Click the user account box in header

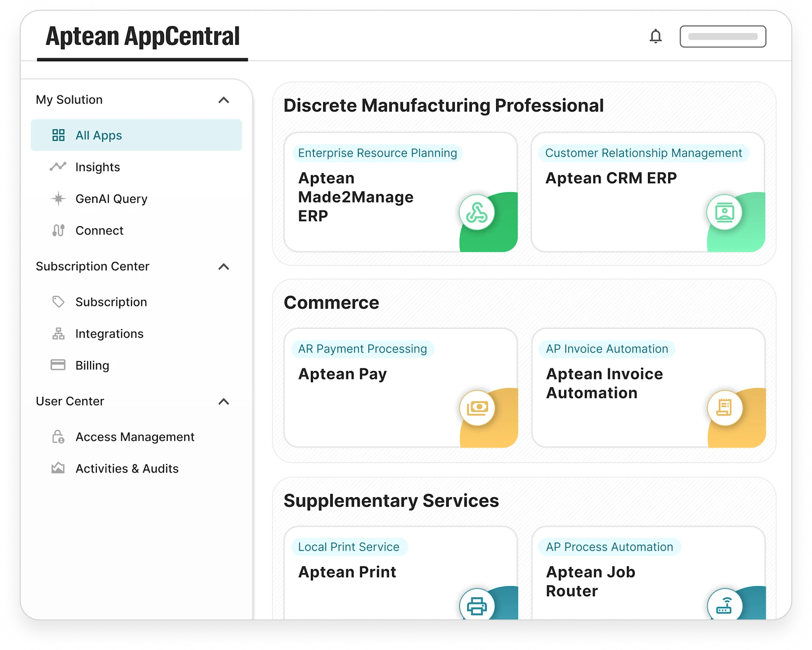tap(723, 36)
